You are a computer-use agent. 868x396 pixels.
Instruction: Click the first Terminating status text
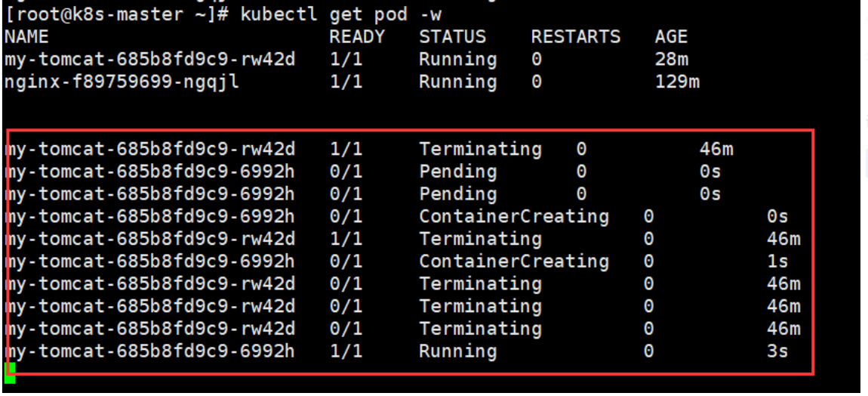[x=480, y=149]
